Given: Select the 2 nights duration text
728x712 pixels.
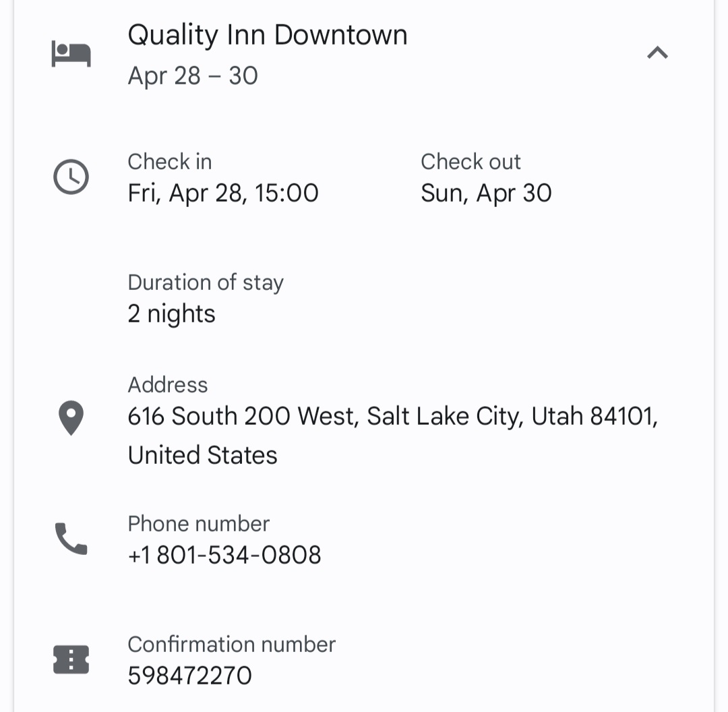Looking at the screenshot, I should tap(171, 314).
